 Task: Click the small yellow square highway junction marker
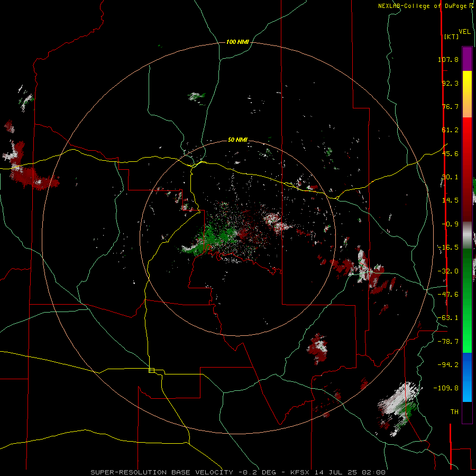151,370
